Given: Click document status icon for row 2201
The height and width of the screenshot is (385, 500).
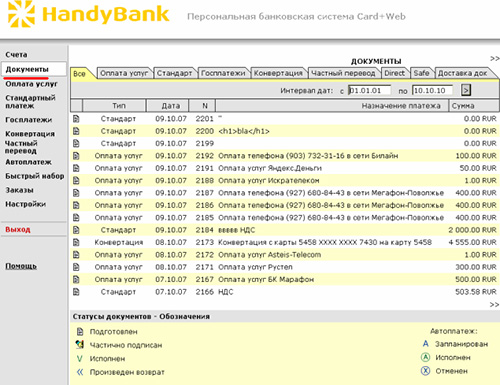Looking at the screenshot, I should pos(76,119).
